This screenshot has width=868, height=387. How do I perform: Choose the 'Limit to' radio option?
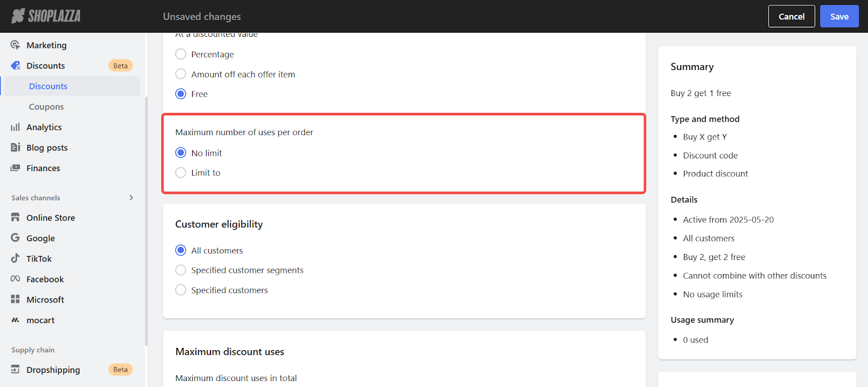(x=181, y=173)
